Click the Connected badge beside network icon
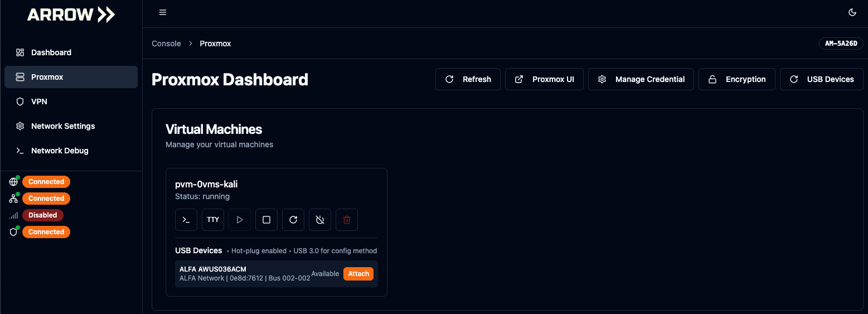The width and height of the screenshot is (868, 314). (46, 199)
